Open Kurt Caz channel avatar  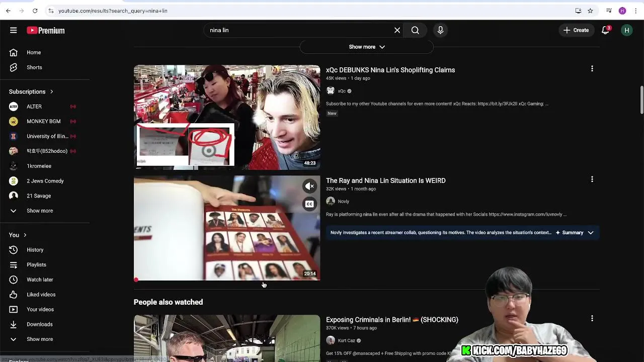click(x=331, y=340)
